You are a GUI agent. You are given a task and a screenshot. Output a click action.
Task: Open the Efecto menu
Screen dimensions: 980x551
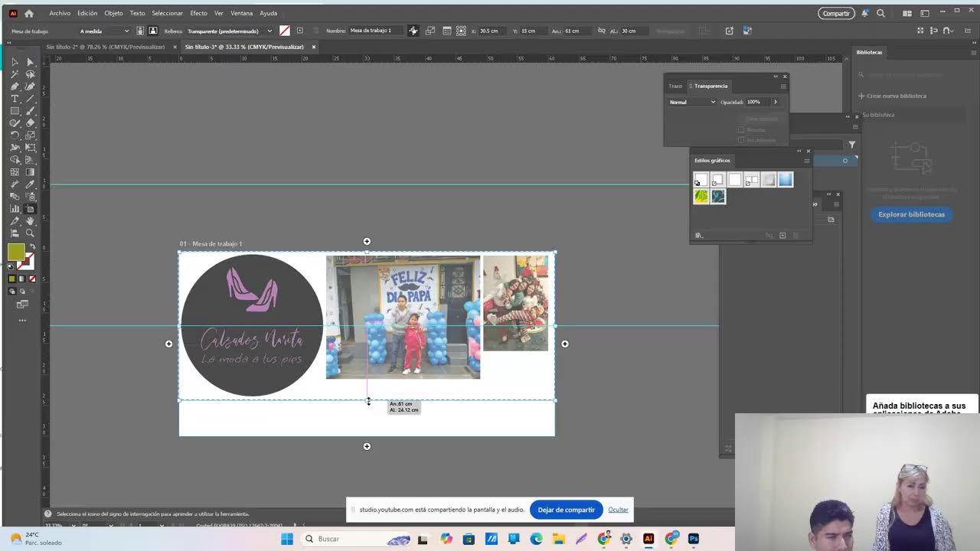[x=198, y=13]
